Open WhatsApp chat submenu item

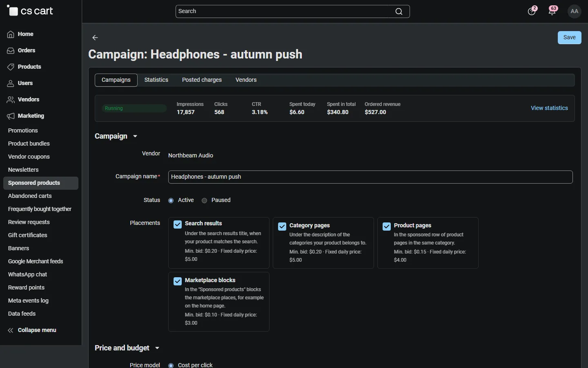[x=28, y=275]
